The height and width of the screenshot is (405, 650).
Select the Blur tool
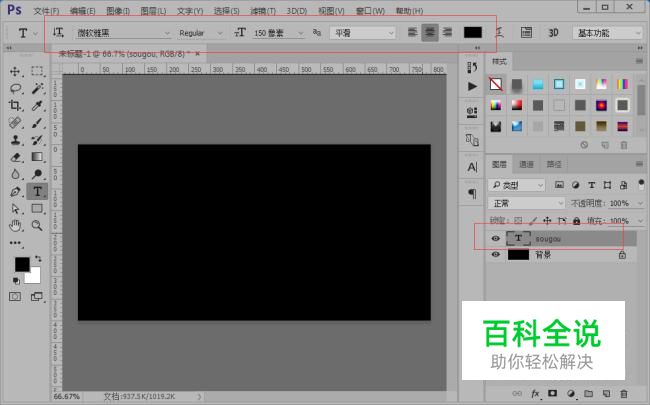point(15,174)
